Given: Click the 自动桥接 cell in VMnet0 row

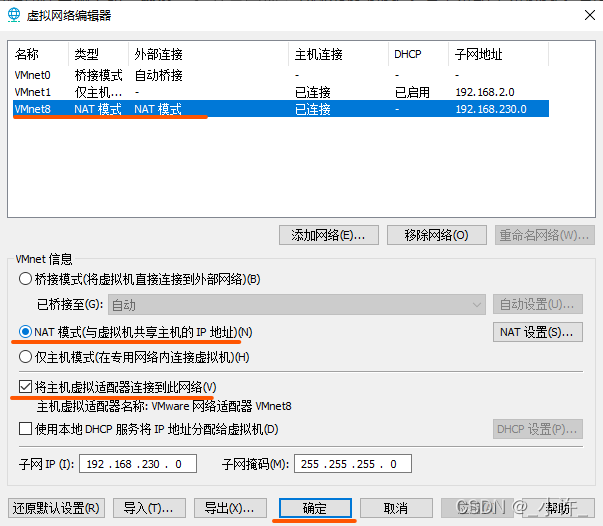Looking at the screenshot, I should (158, 75).
